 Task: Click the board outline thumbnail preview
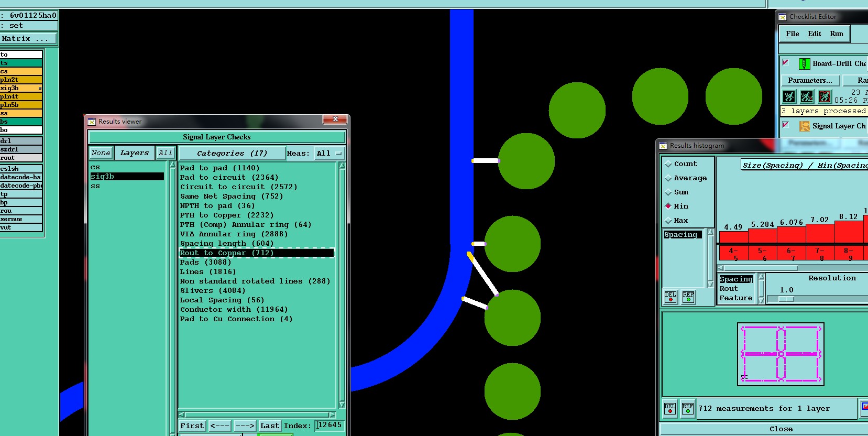pyautogui.click(x=781, y=354)
